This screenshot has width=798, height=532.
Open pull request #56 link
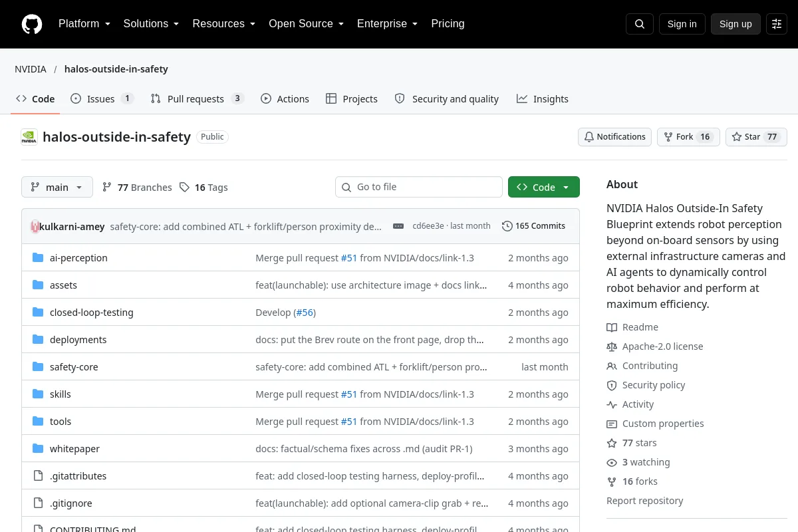click(x=305, y=313)
